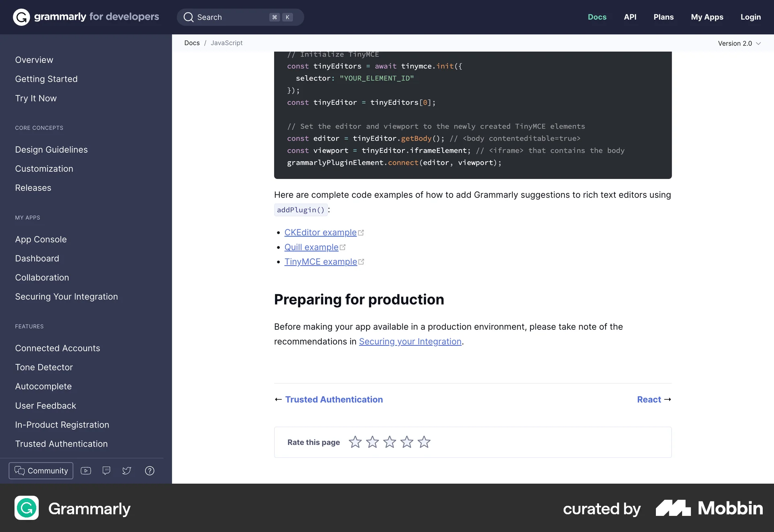Navigate to the React page
The height and width of the screenshot is (532, 774).
[x=648, y=399]
